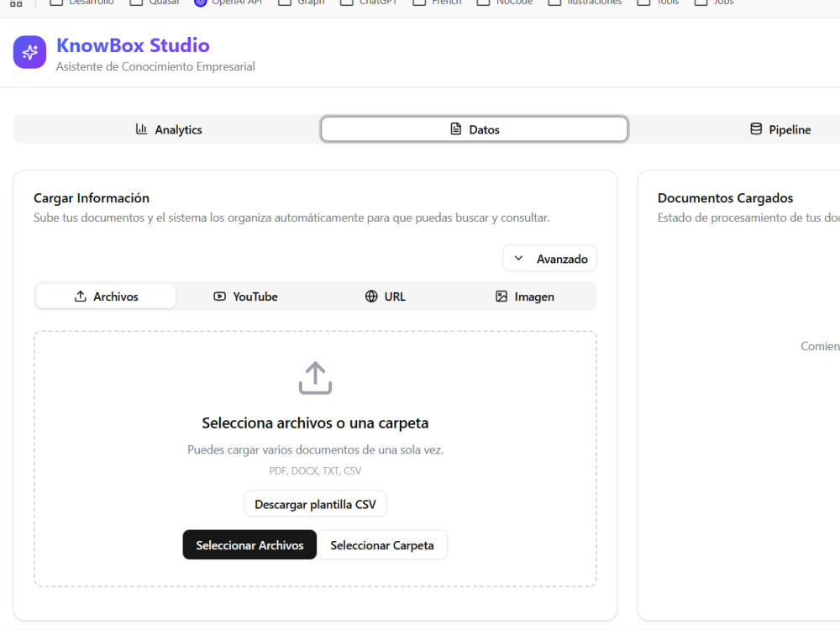Click 'Puedes cargar varios documentos' text
840x630 pixels.
click(x=315, y=449)
